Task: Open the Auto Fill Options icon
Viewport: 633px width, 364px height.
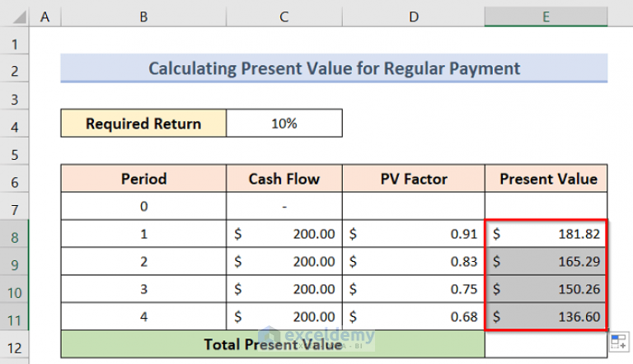Action: pyautogui.click(x=619, y=342)
